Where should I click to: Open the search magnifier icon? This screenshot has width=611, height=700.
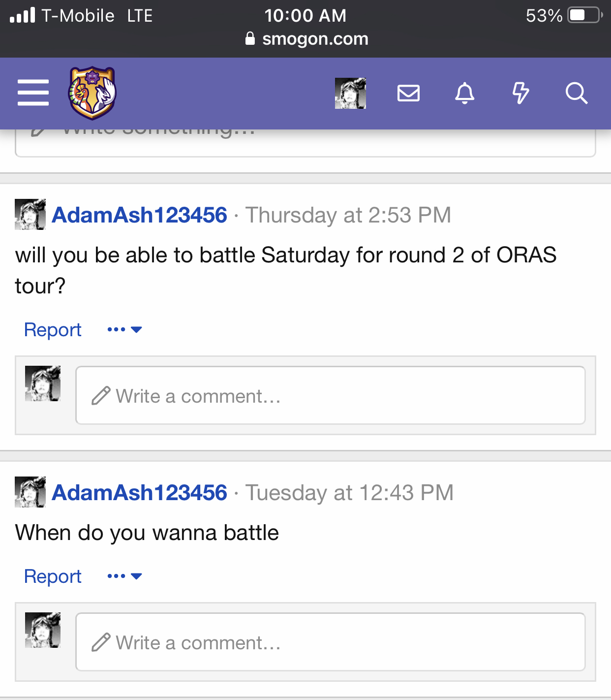point(577,93)
